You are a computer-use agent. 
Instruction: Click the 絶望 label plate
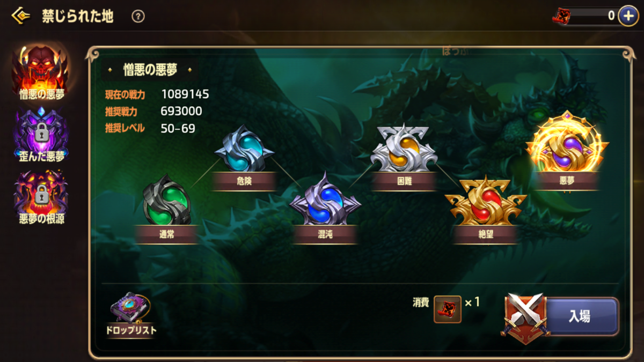[486, 234]
